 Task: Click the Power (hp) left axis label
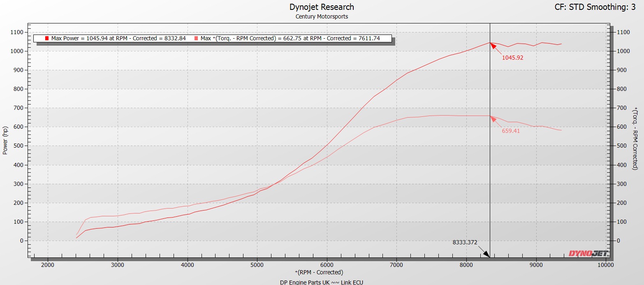5,140
